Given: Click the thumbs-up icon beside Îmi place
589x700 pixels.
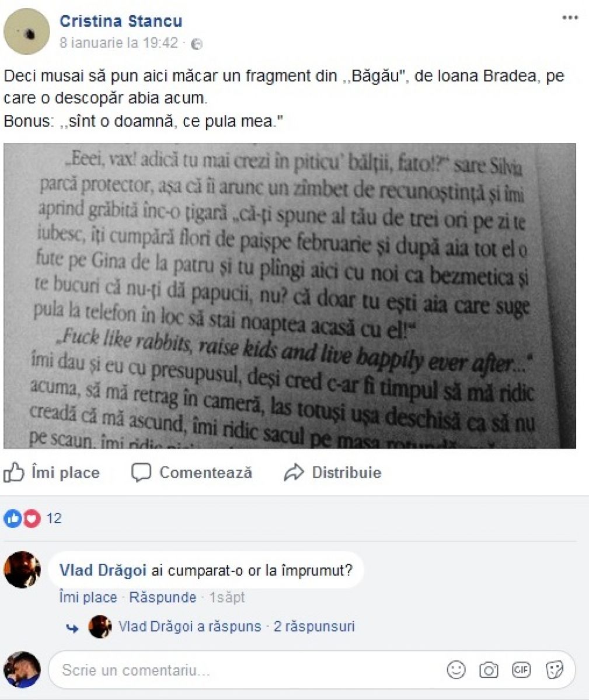Looking at the screenshot, I should pos(14,473).
